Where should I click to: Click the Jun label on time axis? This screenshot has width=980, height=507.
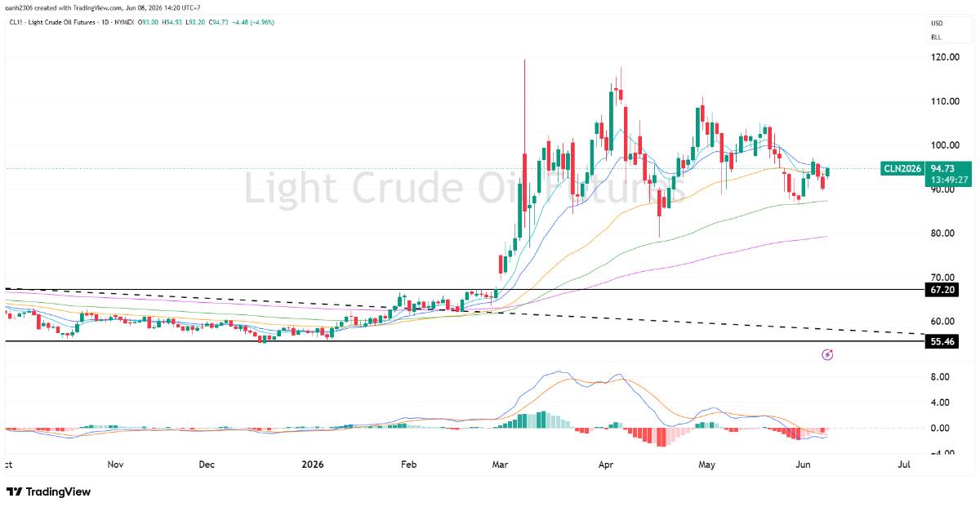tap(803, 465)
